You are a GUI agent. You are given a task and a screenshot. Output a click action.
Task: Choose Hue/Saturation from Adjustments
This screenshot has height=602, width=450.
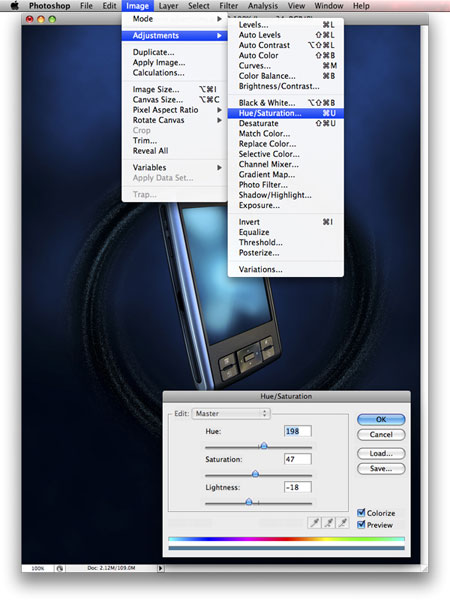point(286,113)
